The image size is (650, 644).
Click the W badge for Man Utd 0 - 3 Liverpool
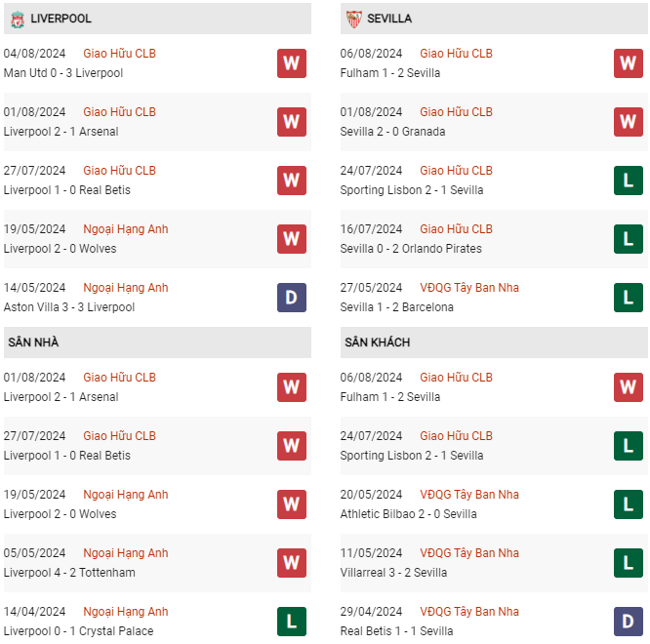click(x=291, y=63)
